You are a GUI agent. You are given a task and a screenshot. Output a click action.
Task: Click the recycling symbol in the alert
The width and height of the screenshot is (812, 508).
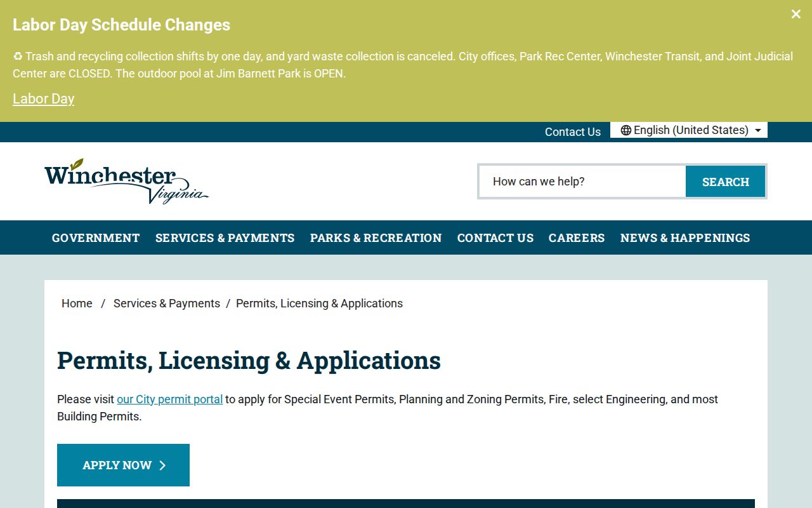point(18,57)
